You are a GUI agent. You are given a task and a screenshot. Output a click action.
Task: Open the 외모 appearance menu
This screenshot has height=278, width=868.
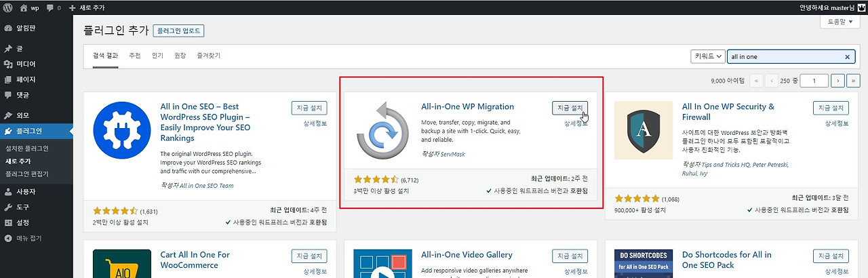[36, 115]
